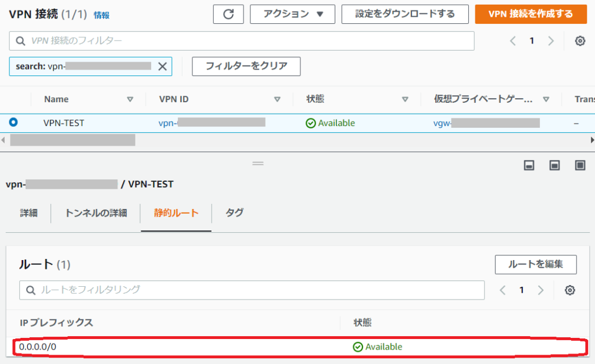Open the 情報 link
Viewport: 595px width, 364px height.
click(101, 15)
